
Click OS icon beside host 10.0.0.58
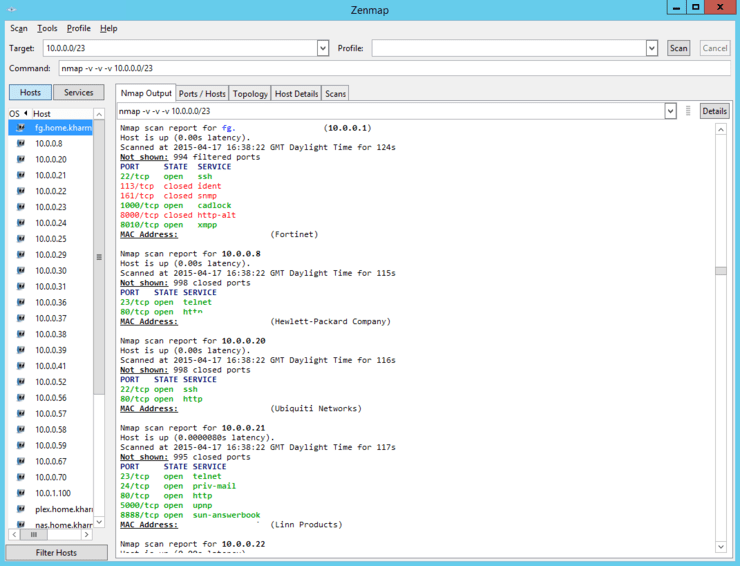tap(21, 430)
